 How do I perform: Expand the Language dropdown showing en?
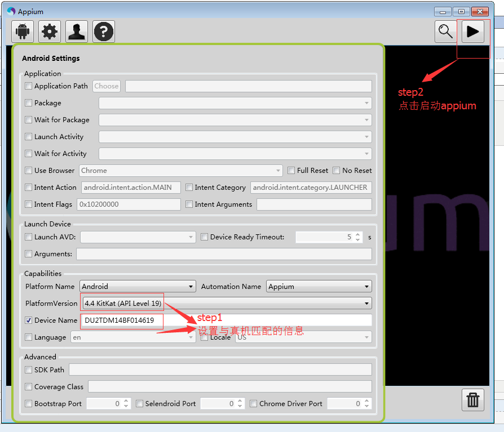(x=133, y=337)
